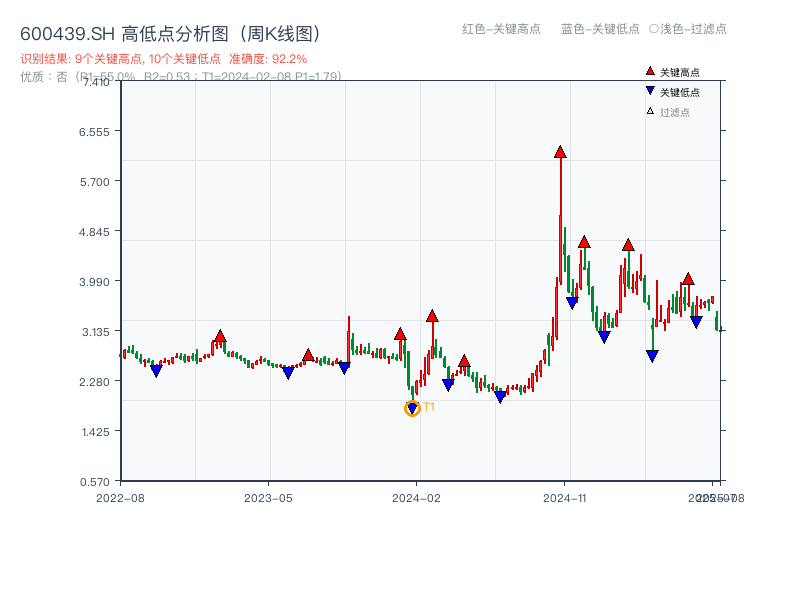Click the 1.425 y-axis label
The height and width of the screenshot is (600, 800).
(x=95, y=432)
